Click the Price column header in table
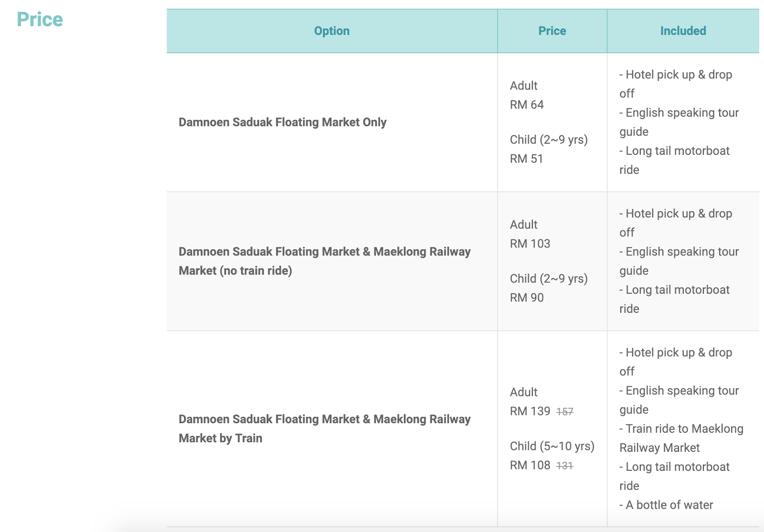This screenshot has height=532, width=764. coord(552,31)
